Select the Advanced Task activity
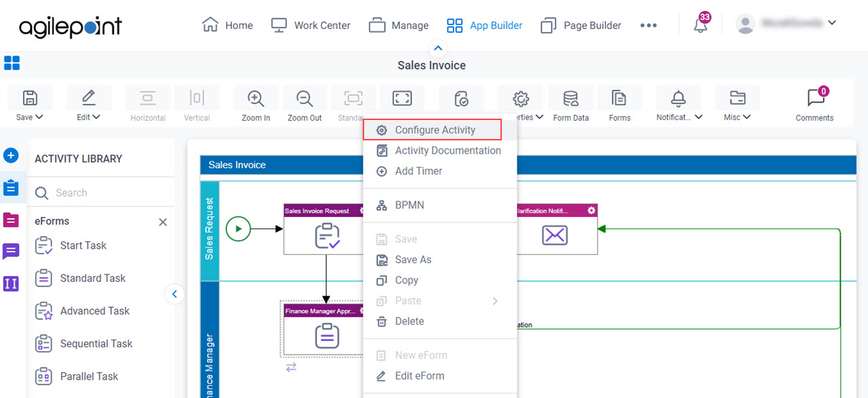 82,311
